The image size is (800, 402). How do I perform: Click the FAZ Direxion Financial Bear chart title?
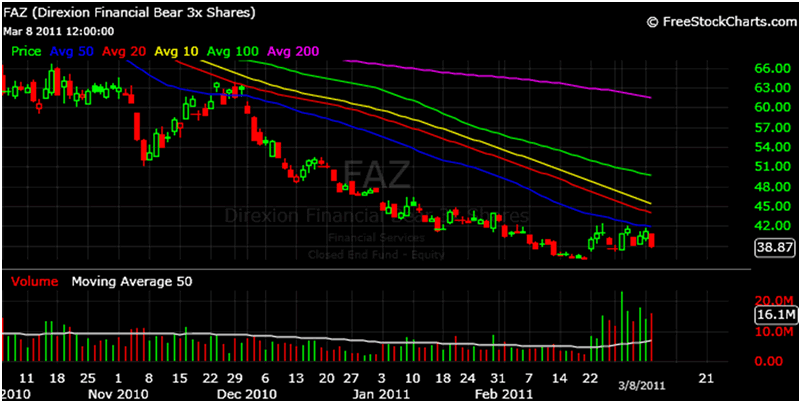130,13
